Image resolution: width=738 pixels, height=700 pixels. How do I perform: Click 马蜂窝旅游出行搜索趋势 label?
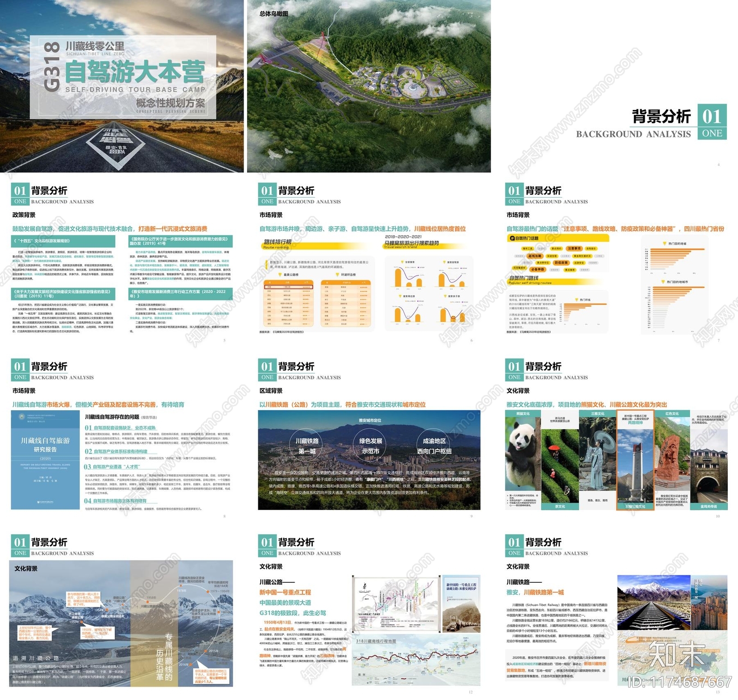point(411,243)
